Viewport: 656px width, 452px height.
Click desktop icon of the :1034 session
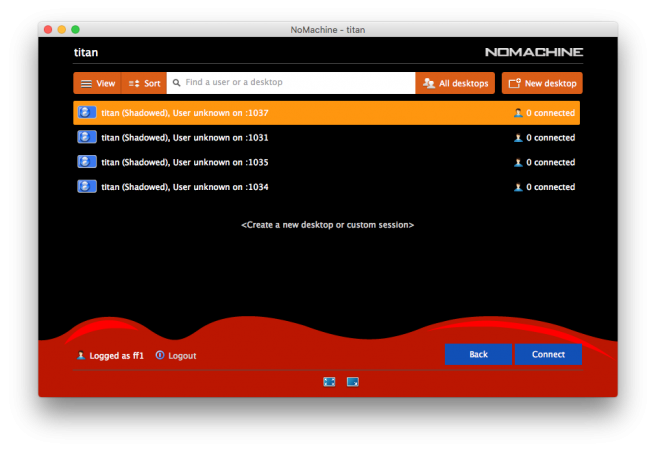point(87,187)
